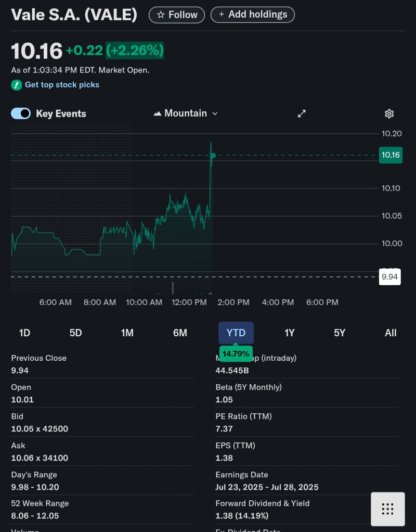Viewport: 416px width, 532px height.
Task: Click the PE Ratio (TTM) label
Action: [x=244, y=416]
